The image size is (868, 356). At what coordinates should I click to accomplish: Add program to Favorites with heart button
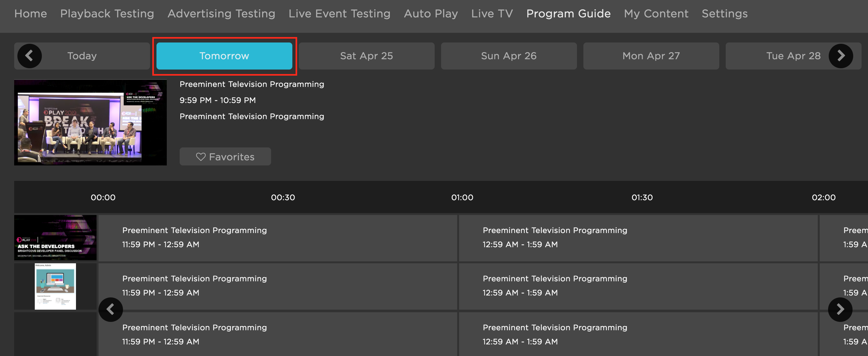click(x=225, y=157)
